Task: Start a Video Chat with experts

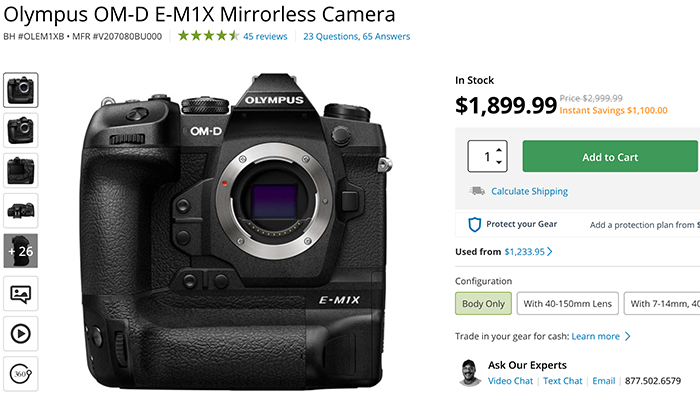Action: (510, 380)
